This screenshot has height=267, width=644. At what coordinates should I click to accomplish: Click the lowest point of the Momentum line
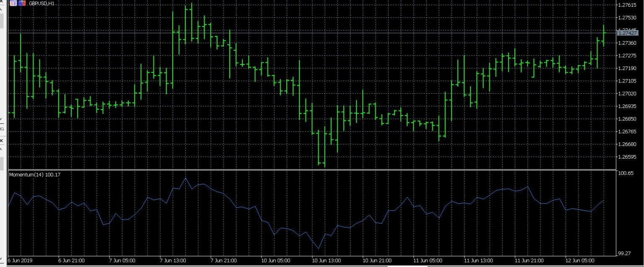(x=319, y=249)
